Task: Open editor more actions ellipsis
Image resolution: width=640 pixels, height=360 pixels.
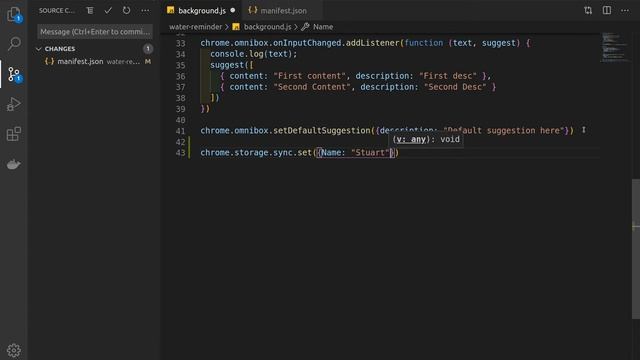Action: (625, 11)
